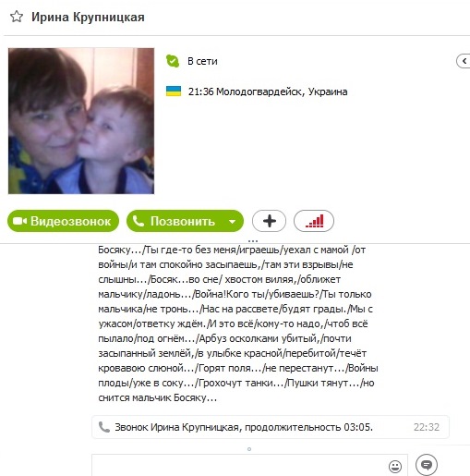Viewport: 470px width, 476px height.
Task: Click the send message speech bubble button
Action: [427, 465]
